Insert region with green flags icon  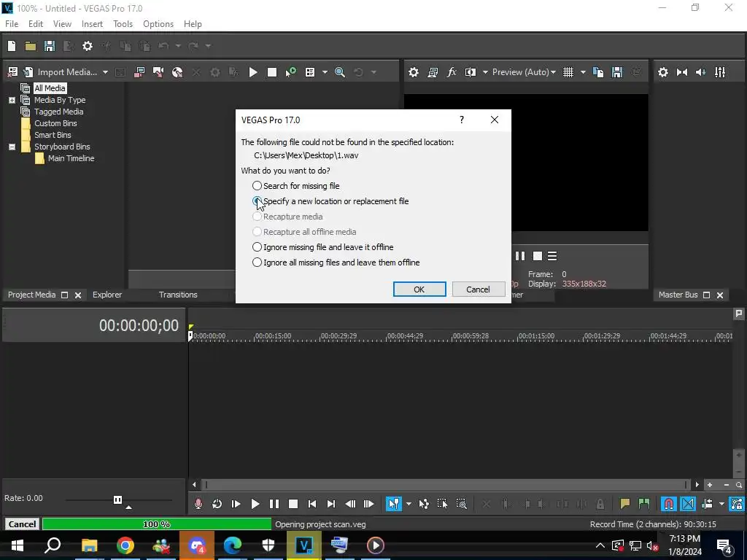(643, 504)
